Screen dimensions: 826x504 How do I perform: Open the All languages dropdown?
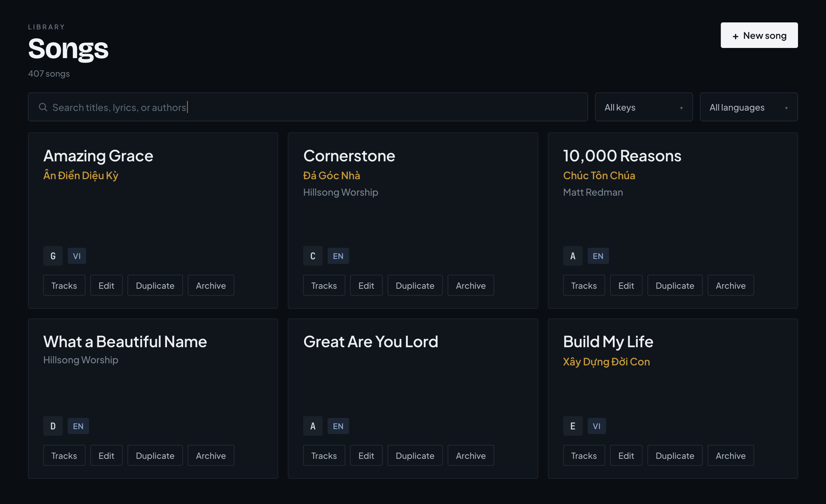click(x=749, y=107)
